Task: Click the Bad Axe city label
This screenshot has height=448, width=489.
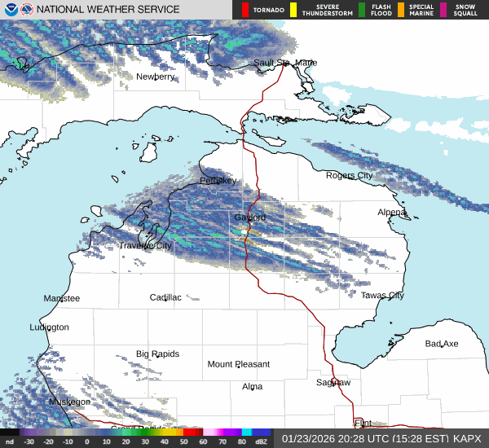Action: point(442,344)
